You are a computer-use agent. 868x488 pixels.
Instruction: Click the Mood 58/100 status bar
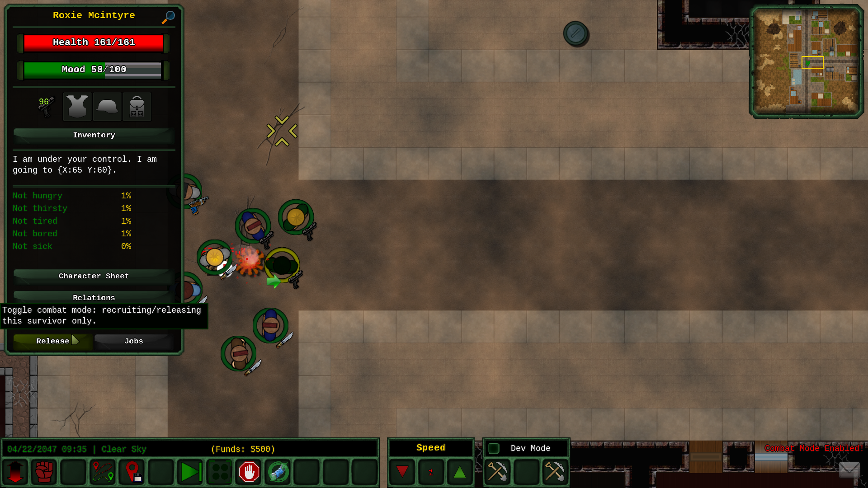(94, 69)
